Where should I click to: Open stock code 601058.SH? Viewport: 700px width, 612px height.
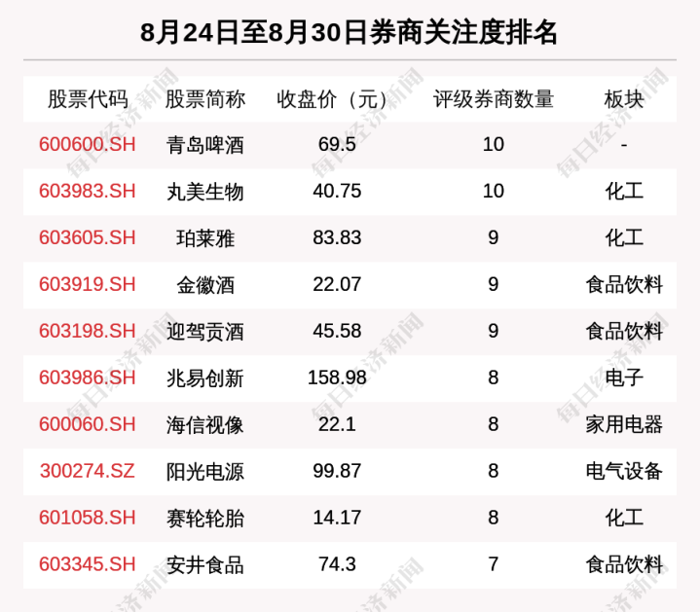[88, 518]
